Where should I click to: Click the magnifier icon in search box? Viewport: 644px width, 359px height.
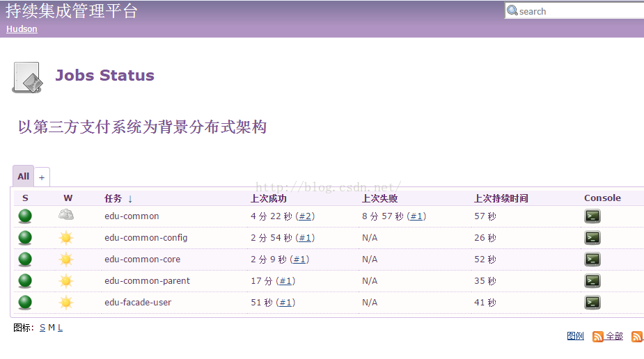[x=512, y=10]
